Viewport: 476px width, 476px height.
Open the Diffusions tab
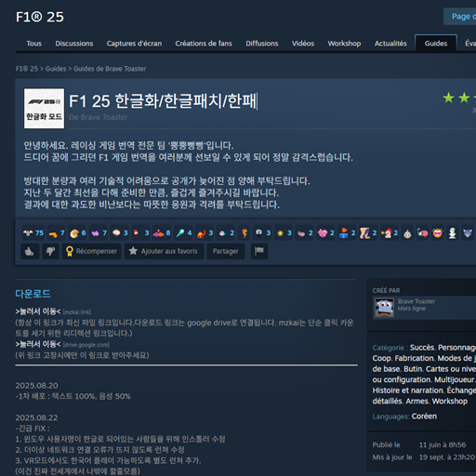[262, 44]
